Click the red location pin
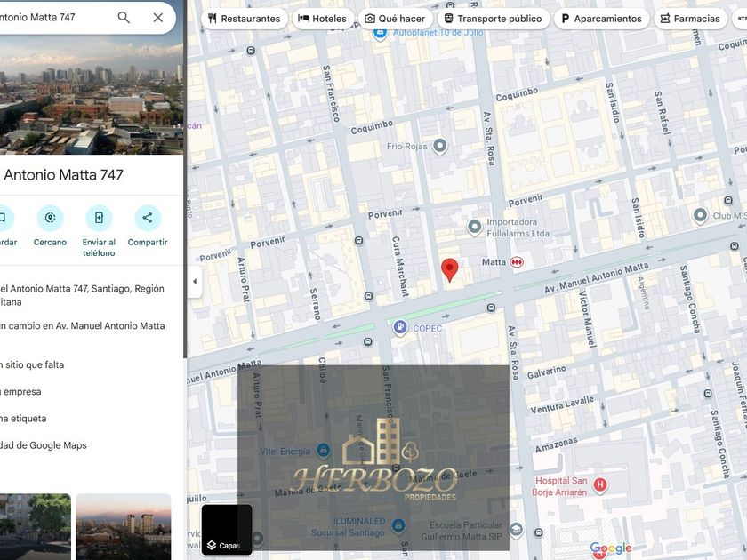Viewport: 747px width, 560px height. [449, 270]
